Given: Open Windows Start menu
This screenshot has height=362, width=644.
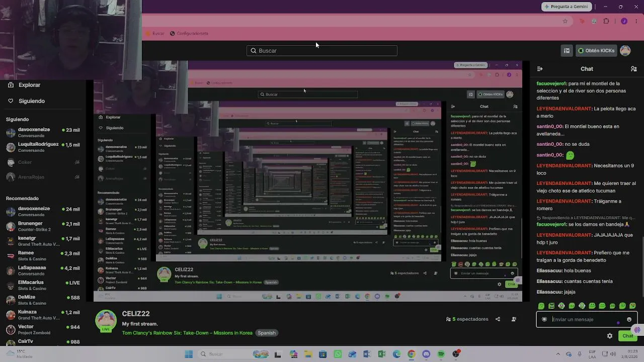Looking at the screenshot, I should tap(189, 354).
